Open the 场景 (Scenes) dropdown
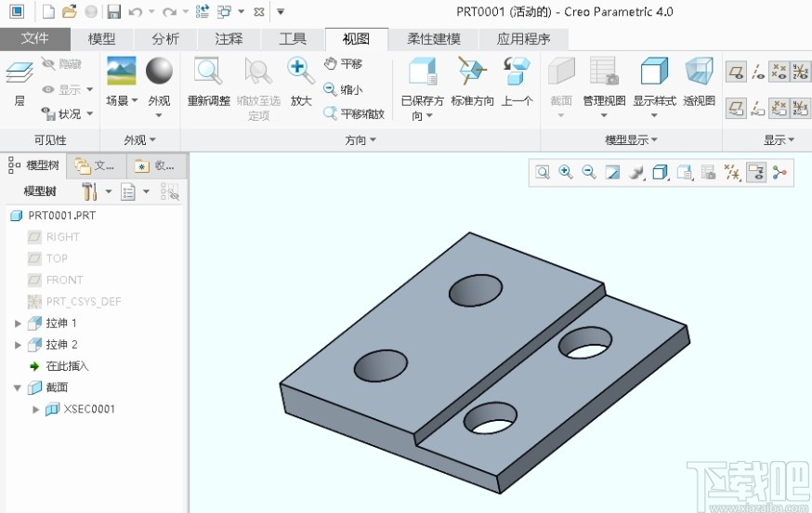Viewport: 812px width, 513px height. coord(121,100)
